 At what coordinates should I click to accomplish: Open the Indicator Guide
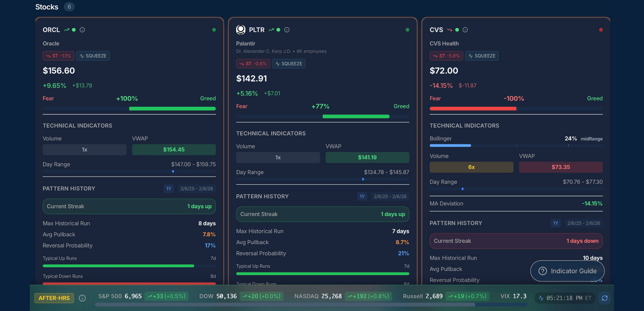click(x=567, y=271)
